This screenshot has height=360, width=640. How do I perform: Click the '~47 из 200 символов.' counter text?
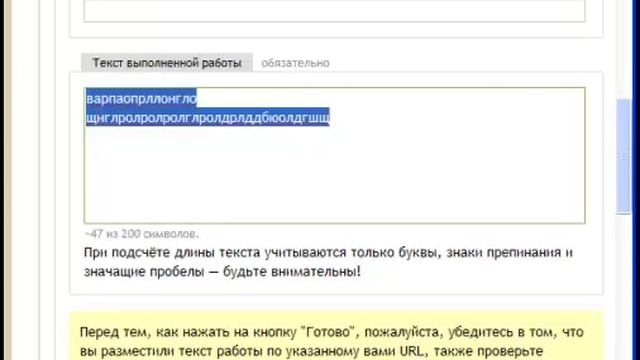point(142,234)
